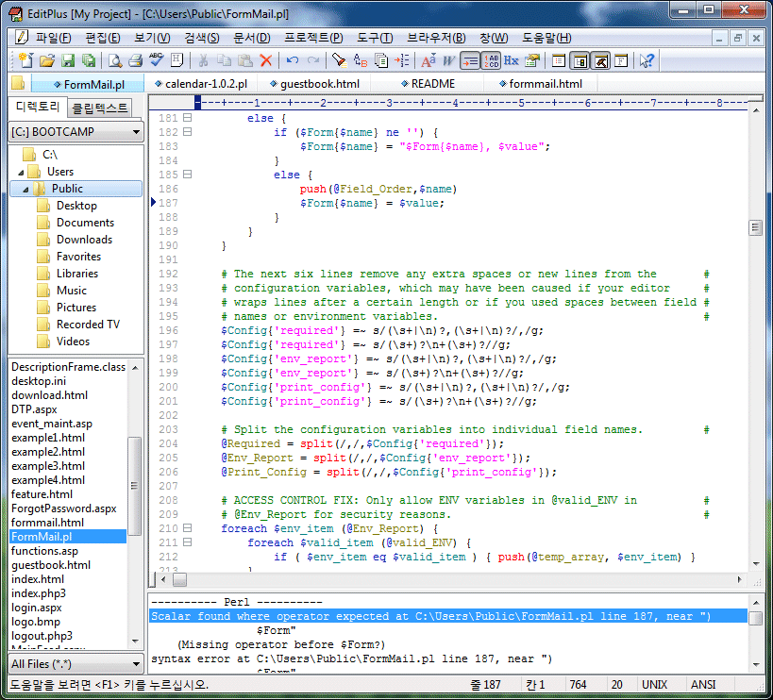Open the 클립텍스트 side panel tab
Image resolution: width=773 pixels, height=700 pixels.
pyautogui.click(x=100, y=108)
